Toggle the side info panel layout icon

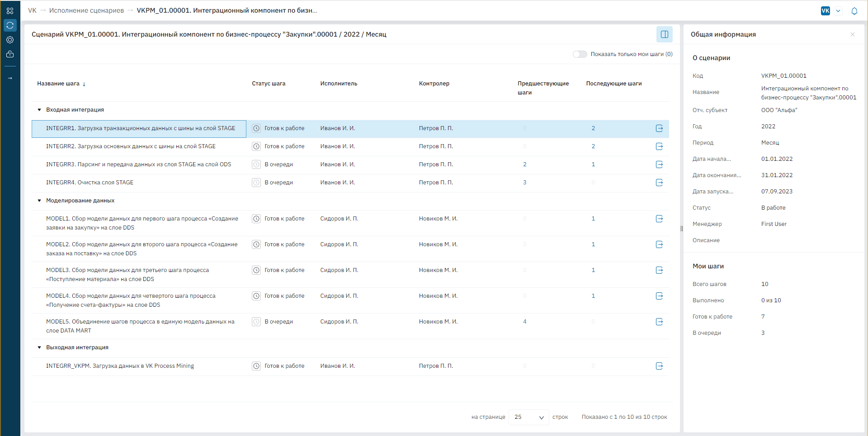point(664,34)
